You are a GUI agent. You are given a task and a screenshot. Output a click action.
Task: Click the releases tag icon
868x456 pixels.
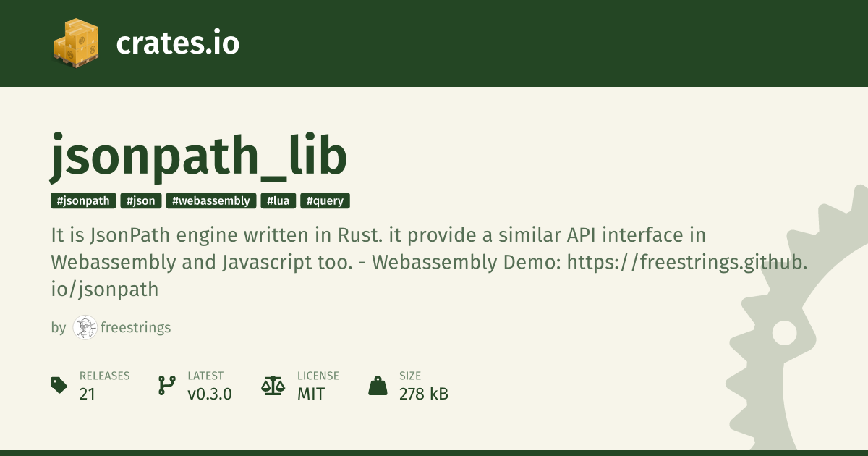pyautogui.click(x=59, y=385)
